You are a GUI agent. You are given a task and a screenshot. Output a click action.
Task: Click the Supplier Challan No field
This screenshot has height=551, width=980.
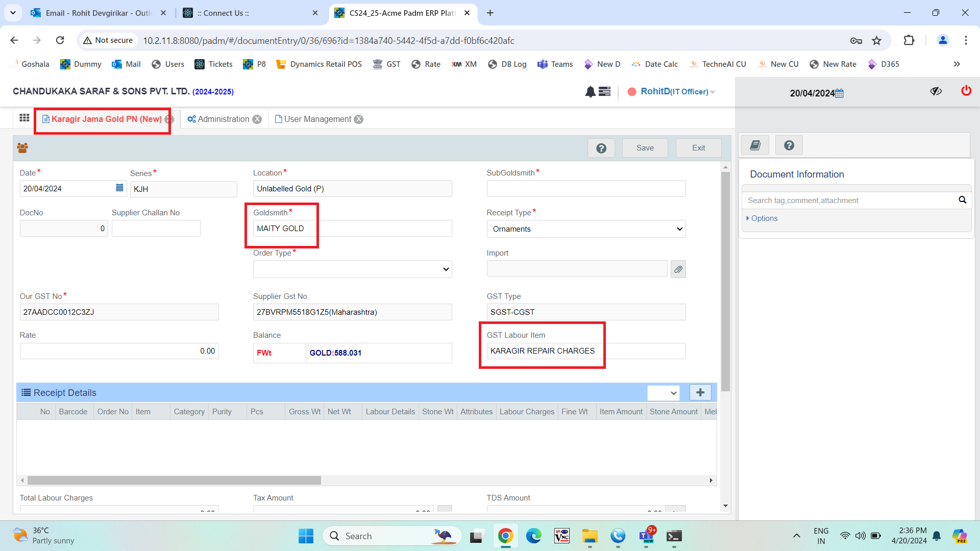click(x=156, y=229)
